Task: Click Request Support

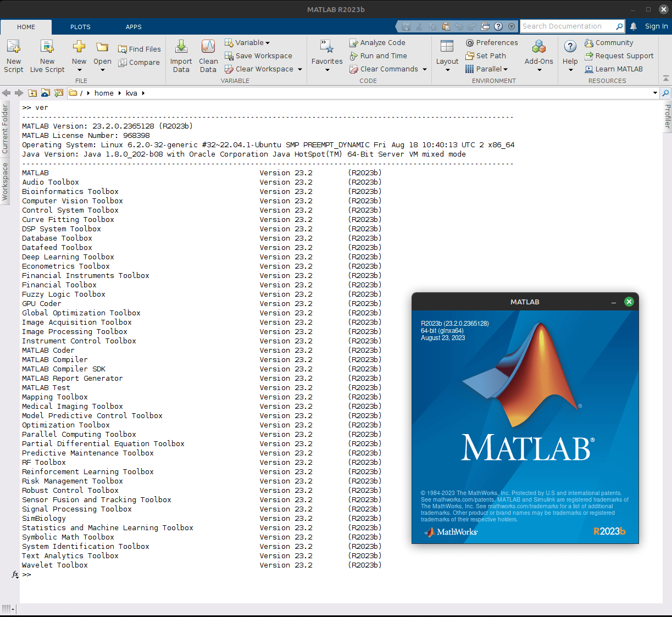Action: [x=619, y=55]
